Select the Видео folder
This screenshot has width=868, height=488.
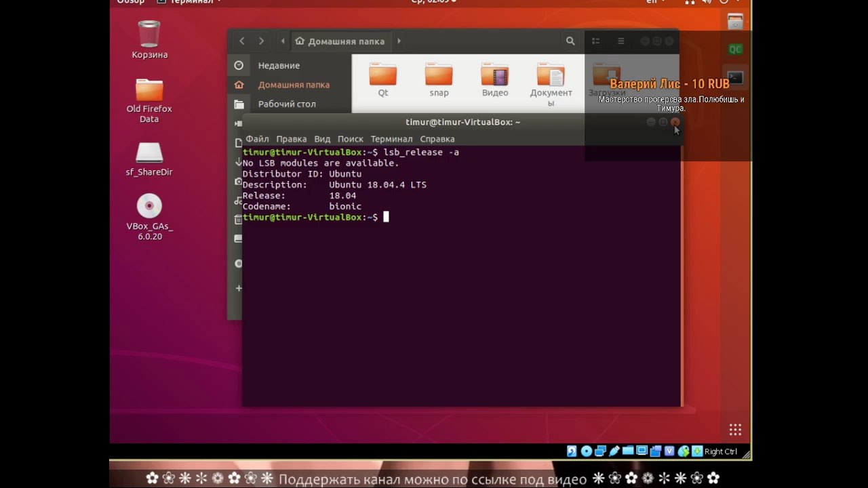click(495, 80)
